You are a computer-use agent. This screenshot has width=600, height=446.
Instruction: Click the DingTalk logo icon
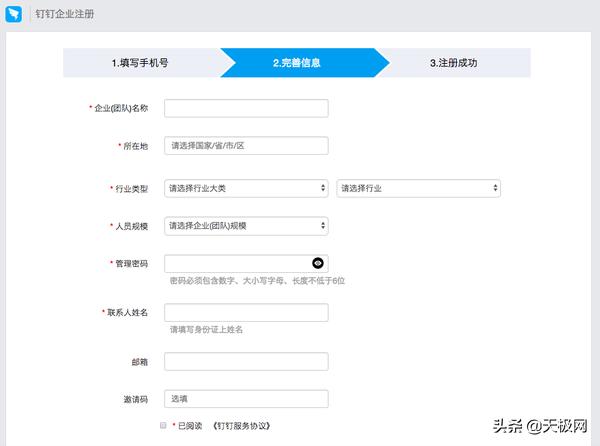[x=13, y=14]
